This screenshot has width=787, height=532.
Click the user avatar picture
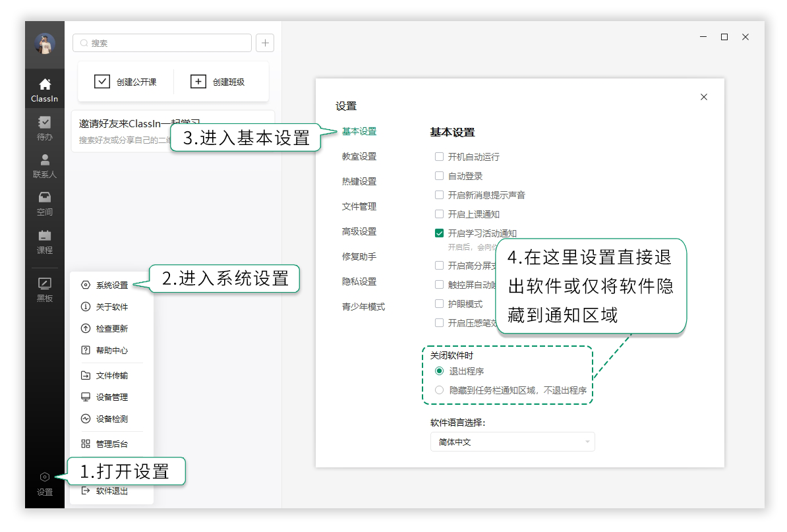(x=45, y=44)
